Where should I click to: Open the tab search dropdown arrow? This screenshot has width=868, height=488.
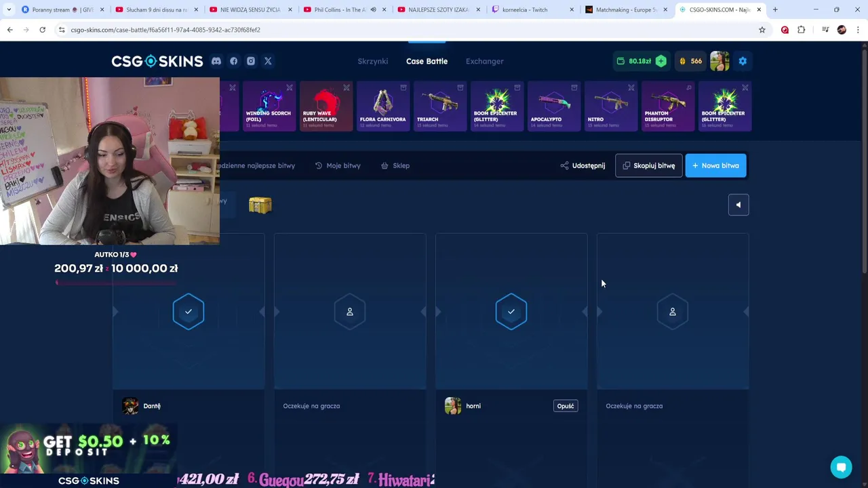click(8, 9)
